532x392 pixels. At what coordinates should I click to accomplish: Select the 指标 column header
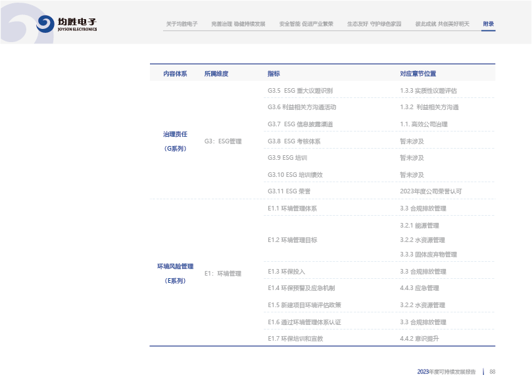(x=274, y=74)
